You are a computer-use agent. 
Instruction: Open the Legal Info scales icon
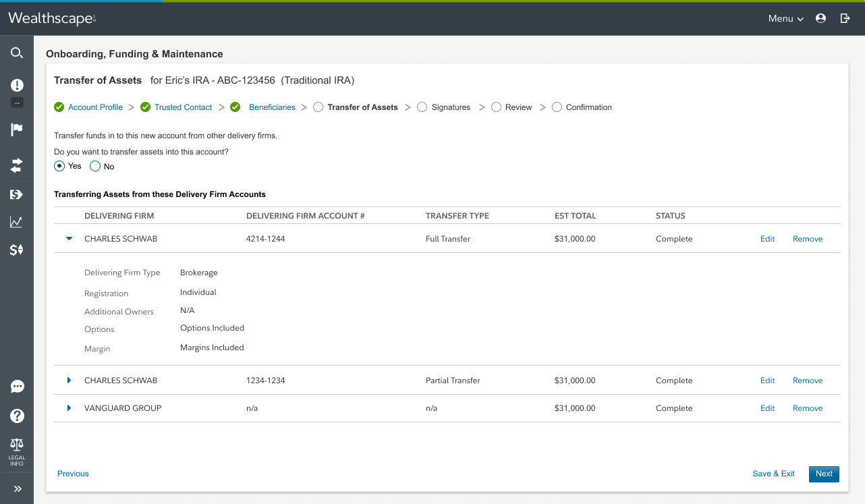click(x=17, y=452)
